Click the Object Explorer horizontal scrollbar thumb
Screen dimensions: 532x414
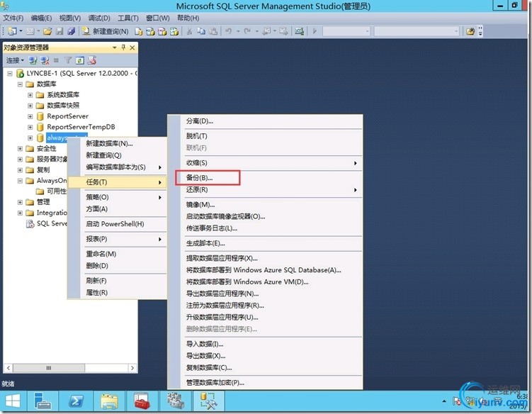(49, 368)
